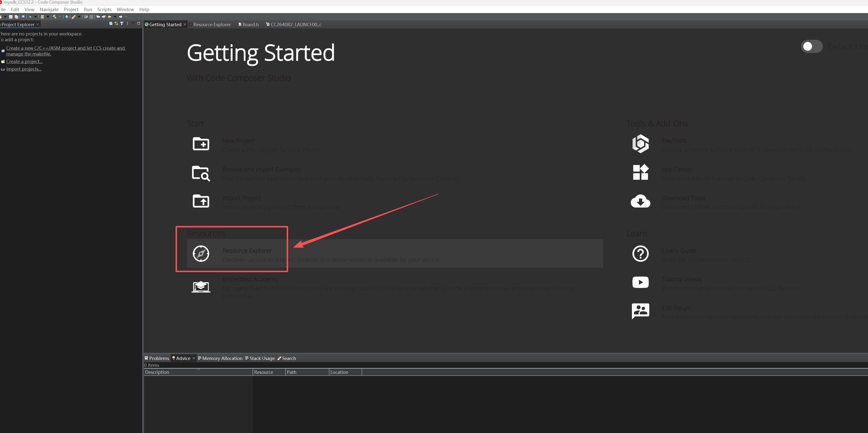This screenshot has height=433, width=868.
Task: Click the Resource Explorer compass icon
Action: (201, 253)
